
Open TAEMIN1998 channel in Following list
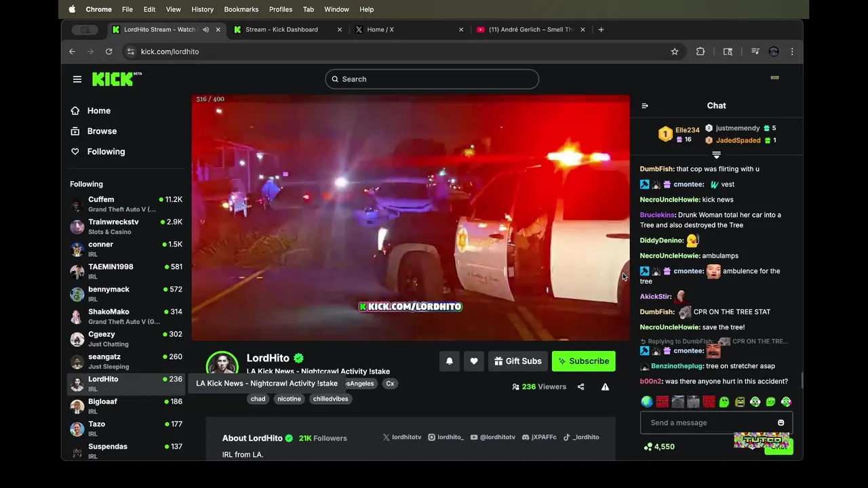point(126,271)
